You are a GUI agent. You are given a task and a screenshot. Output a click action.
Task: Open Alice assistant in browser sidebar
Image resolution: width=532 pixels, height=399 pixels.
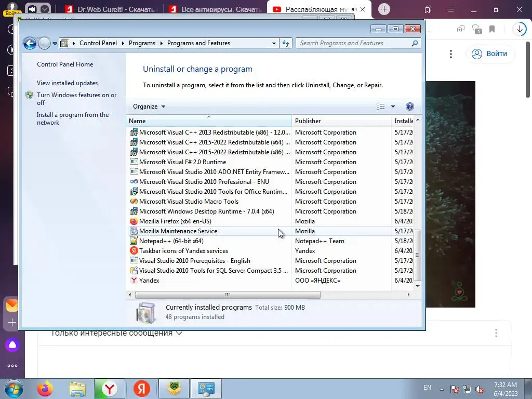point(12,345)
